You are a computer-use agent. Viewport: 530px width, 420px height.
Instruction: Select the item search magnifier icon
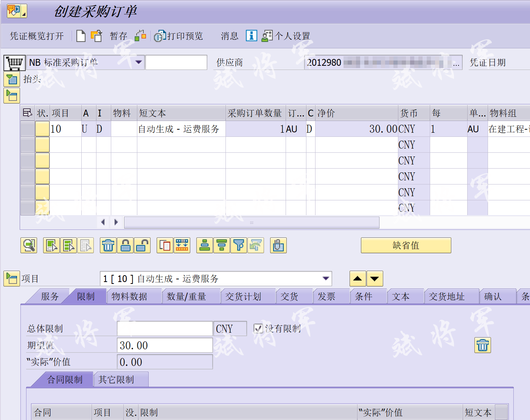28,245
